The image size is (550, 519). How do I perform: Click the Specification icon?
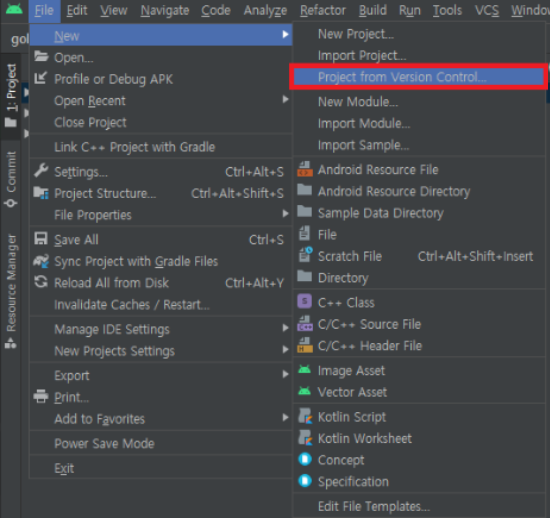coord(305,481)
